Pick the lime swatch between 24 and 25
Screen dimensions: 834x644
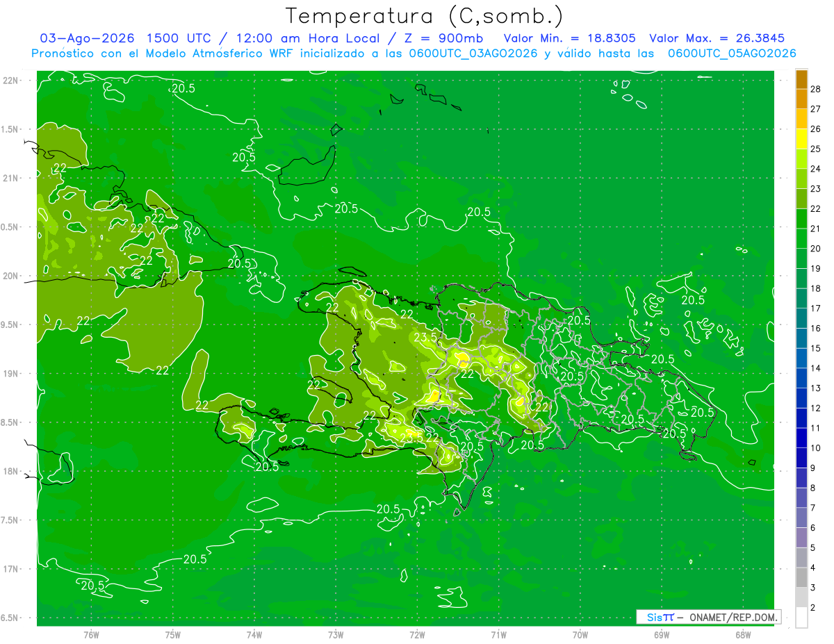point(801,158)
